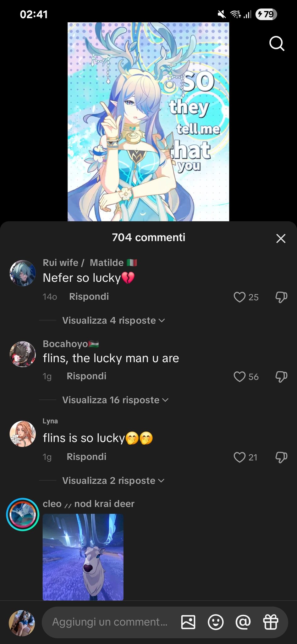
Task: Focus the 'Aggiungi un commento' field
Action: (x=110, y=622)
